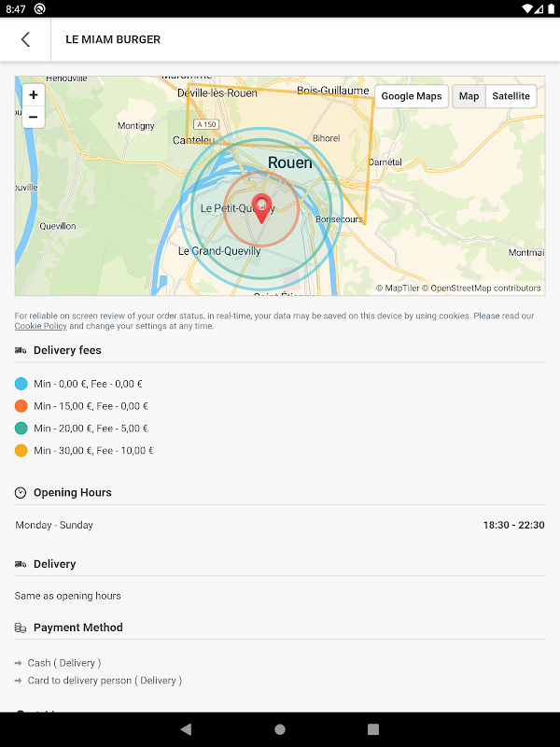The image size is (560, 747).
Task: Select the blue delivery zone swatch
Action: (x=21, y=384)
